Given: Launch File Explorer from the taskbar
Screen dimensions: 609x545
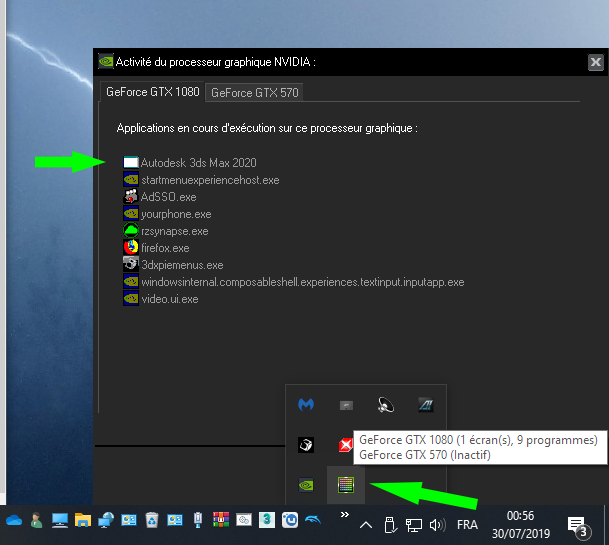Looking at the screenshot, I should coord(83,520).
